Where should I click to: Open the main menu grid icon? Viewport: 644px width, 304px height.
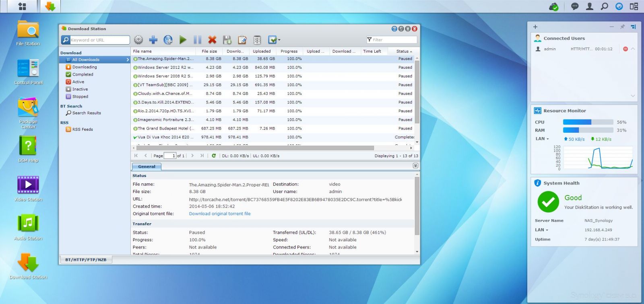pyautogui.click(x=23, y=6)
